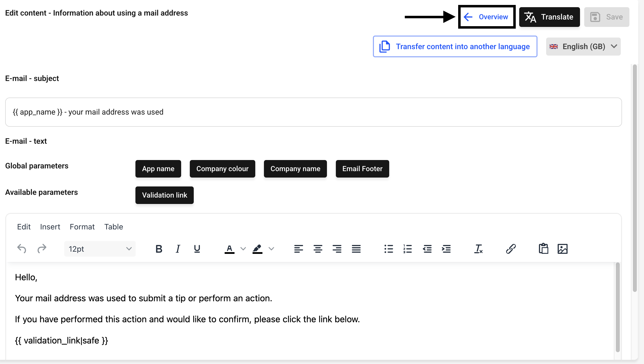The height and width of the screenshot is (364, 644).
Task: Go back to Overview
Action: click(486, 17)
